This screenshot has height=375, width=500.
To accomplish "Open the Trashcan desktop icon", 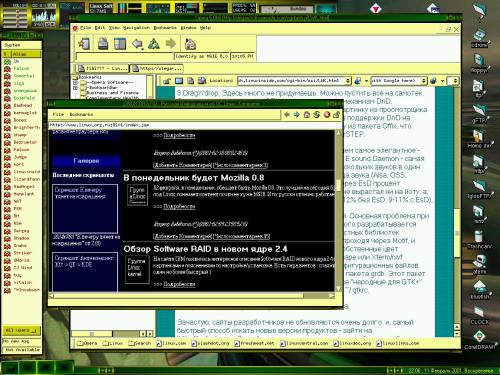I will tap(479, 238).
